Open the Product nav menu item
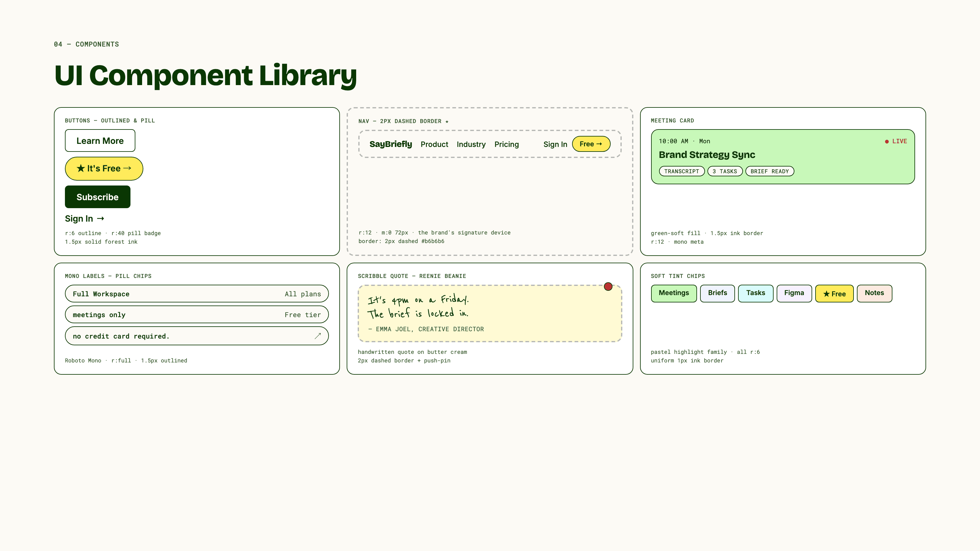 pos(435,144)
